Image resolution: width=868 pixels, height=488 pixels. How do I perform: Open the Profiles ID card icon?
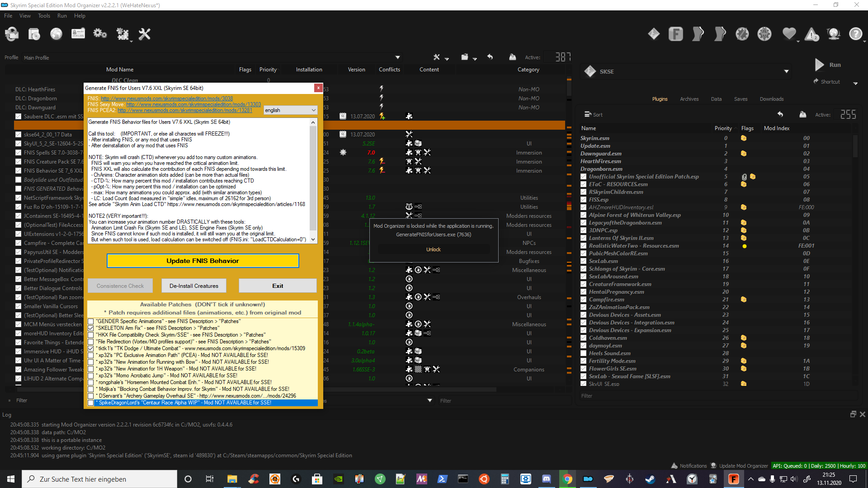tap(78, 34)
